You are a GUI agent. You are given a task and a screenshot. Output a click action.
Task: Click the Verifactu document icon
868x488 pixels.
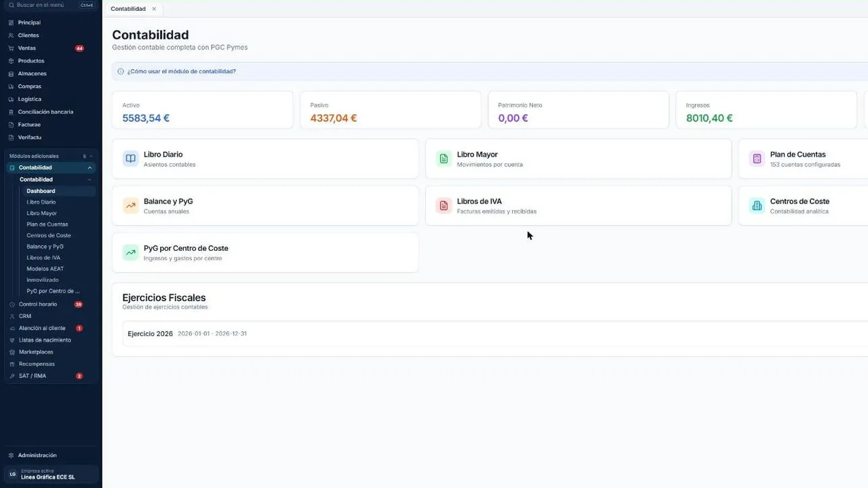click(x=11, y=138)
